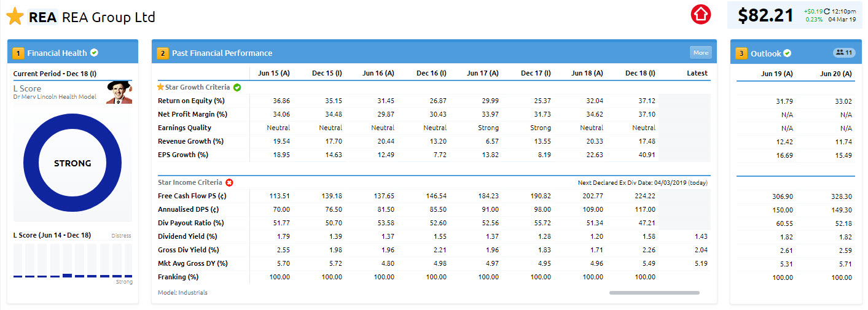Select the Dec 18 (I) column header

[639, 73]
